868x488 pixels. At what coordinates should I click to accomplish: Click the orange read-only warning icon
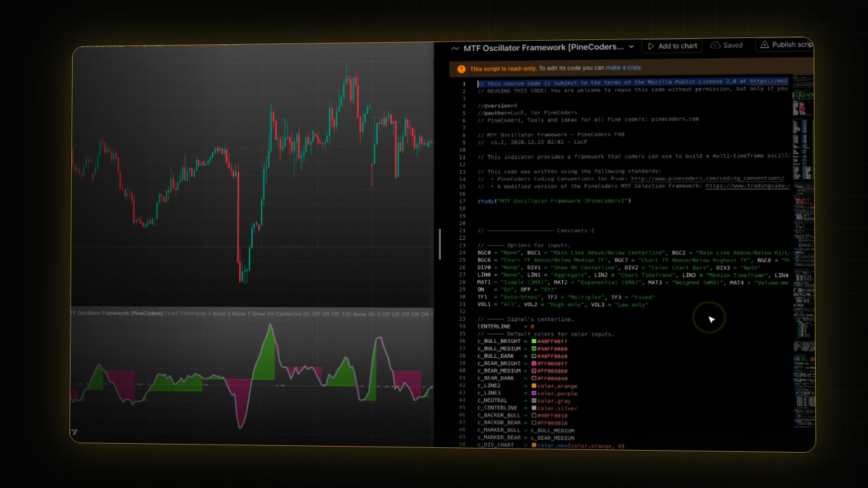click(x=461, y=68)
